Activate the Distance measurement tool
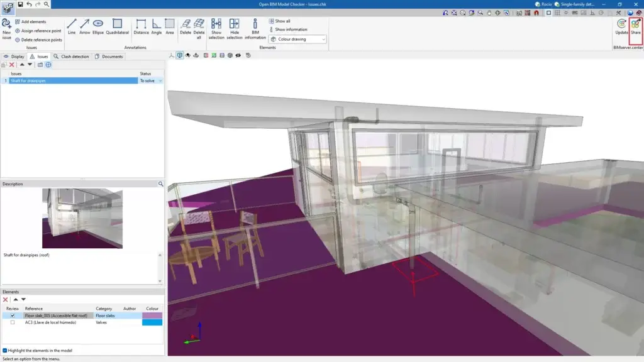The width and height of the screenshot is (644, 362). pyautogui.click(x=141, y=25)
